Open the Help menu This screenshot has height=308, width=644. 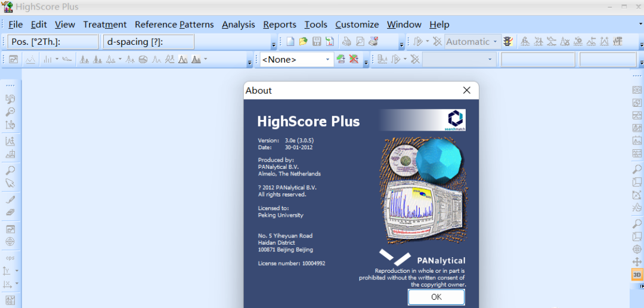point(439,24)
